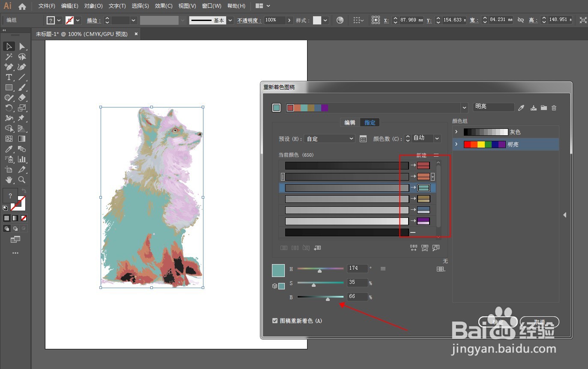Screen dimensions: 588x369
Task: Open the HSB color mode menu icon
Action: (x=383, y=269)
